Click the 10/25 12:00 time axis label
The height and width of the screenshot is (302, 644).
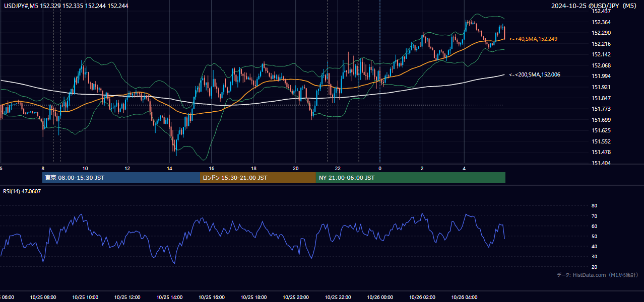click(x=127, y=297)
